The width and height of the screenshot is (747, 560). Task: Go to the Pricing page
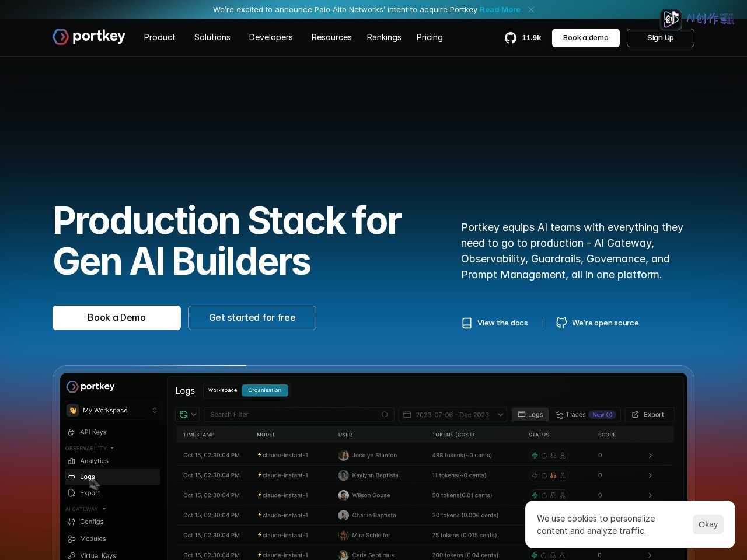tap(430, 37)
